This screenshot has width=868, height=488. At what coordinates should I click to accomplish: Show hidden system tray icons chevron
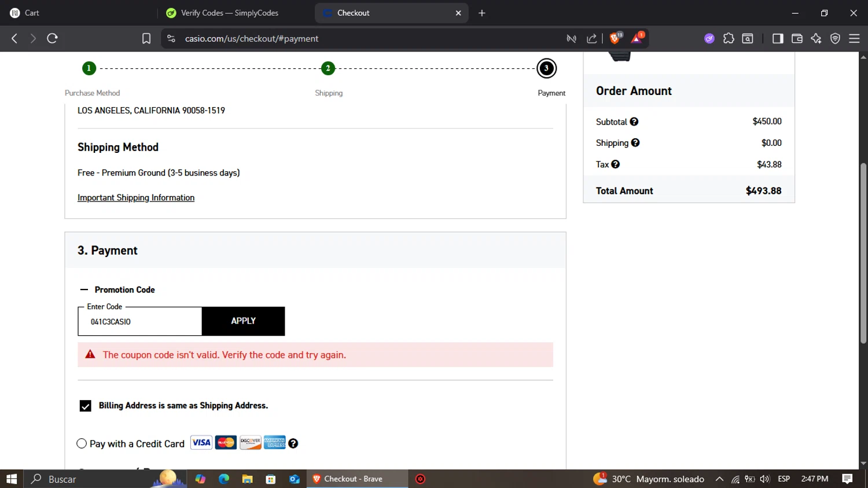[719, 479]
